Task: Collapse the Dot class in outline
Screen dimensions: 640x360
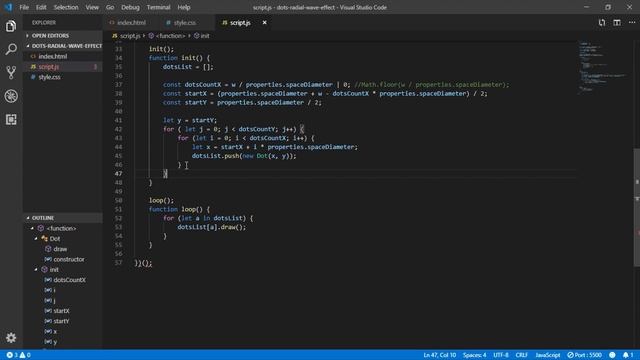Action: tap(36, 238)
